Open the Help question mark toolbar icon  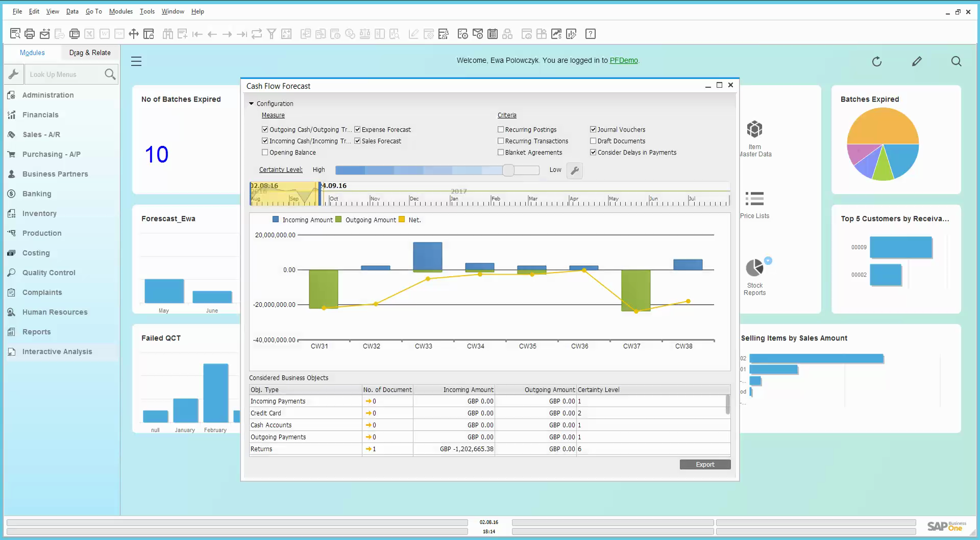[x=591, y=34]
